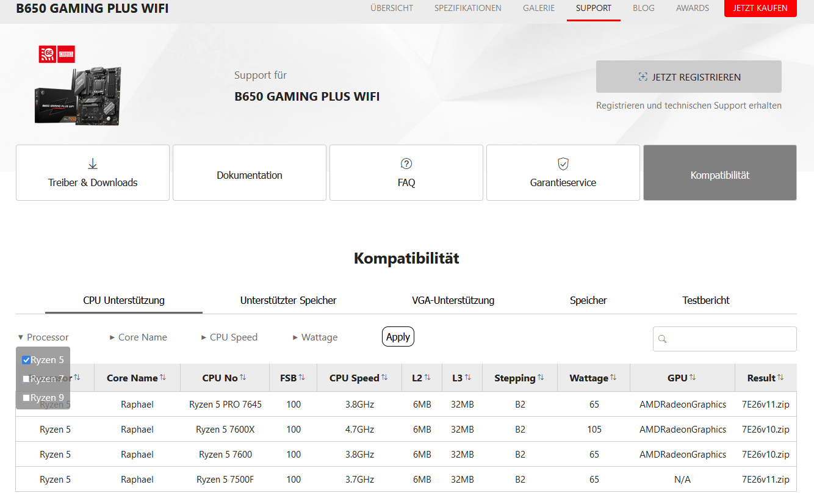Click the GPU column sort arrows
The image size is (814, 504).
(693, 378)
